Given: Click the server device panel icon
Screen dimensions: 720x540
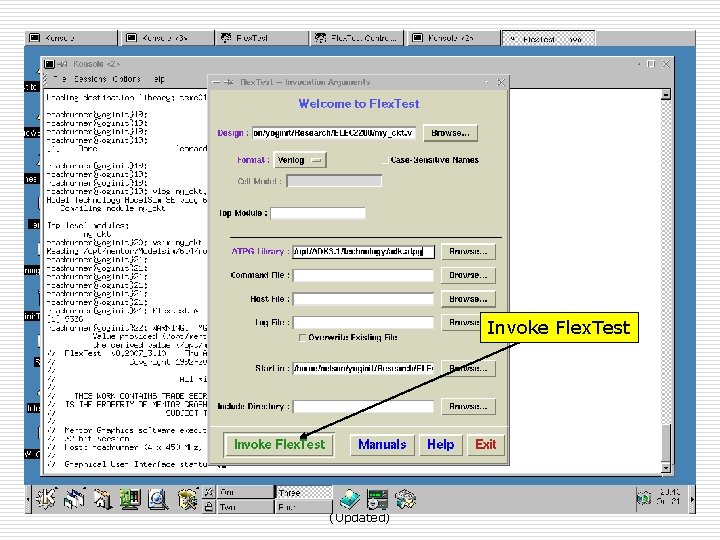Looking at the screenshot, I should 378,500.
